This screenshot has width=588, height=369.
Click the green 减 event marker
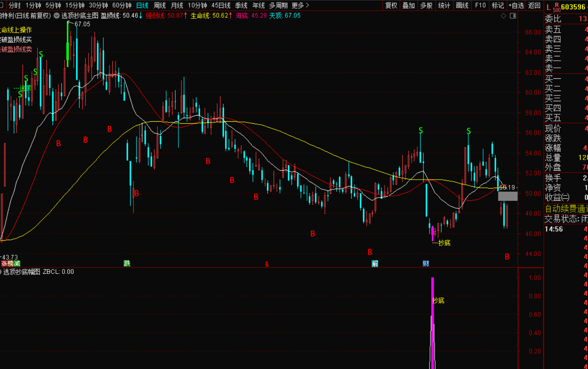point(17,264)
